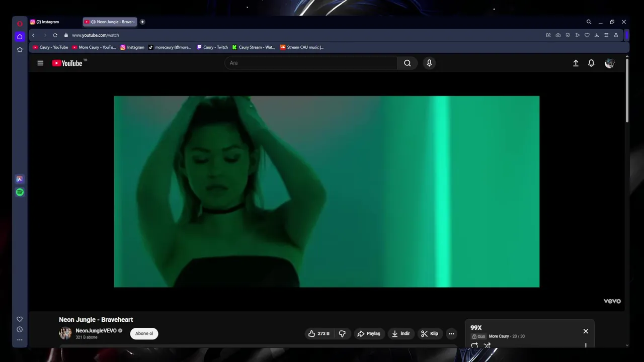Click the page vertical scrollbar thumb
644x362 pixels.
pyautogui.click(x=627, y=91)
